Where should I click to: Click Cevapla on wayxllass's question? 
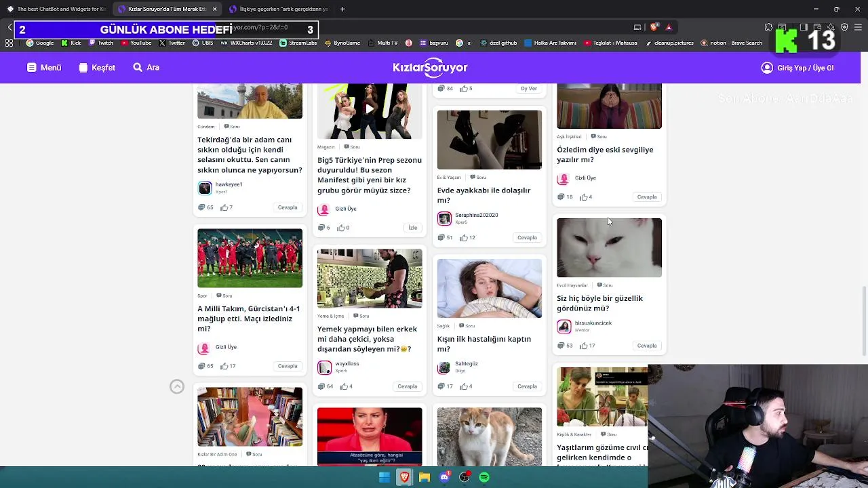tap(408, 386)
